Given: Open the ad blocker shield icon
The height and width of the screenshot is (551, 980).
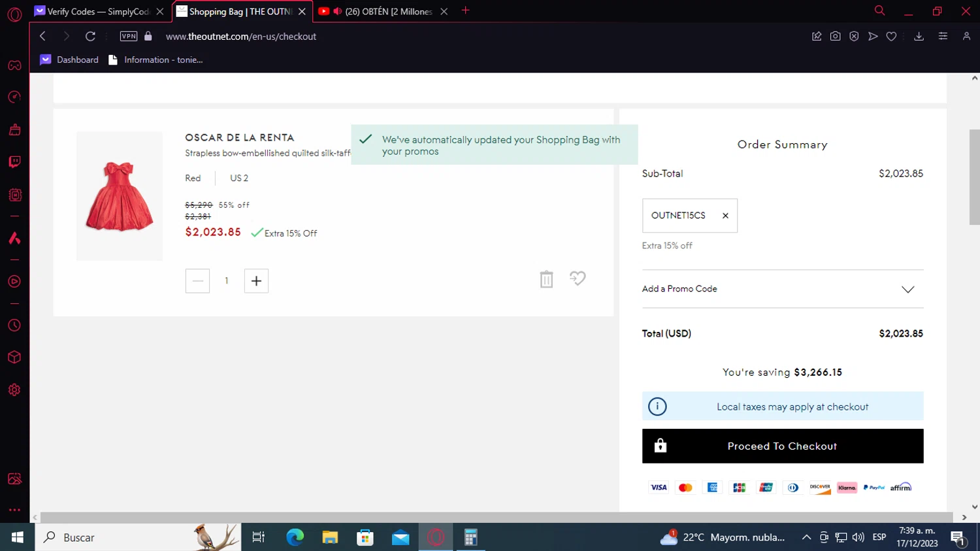Looking at the screenshot, I should tap(854, 37).
